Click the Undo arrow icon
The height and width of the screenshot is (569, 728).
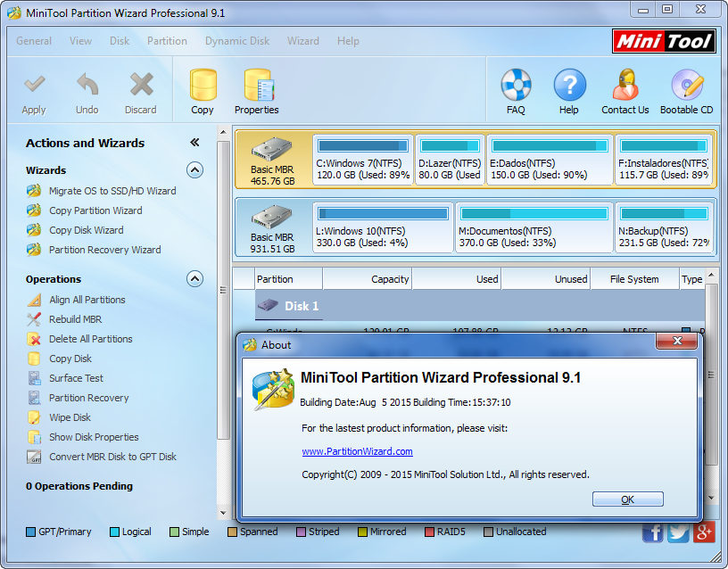[87, 85]
